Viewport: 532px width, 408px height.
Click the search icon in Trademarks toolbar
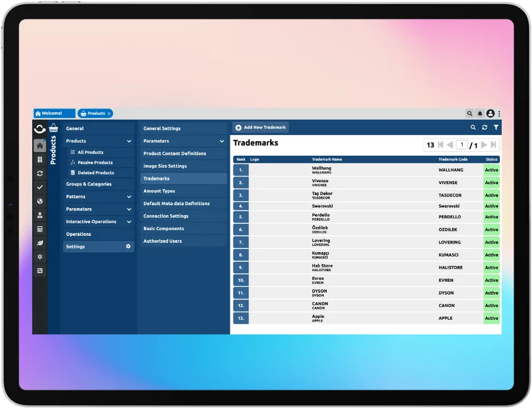pyautogui.click(x=473, y=127)
